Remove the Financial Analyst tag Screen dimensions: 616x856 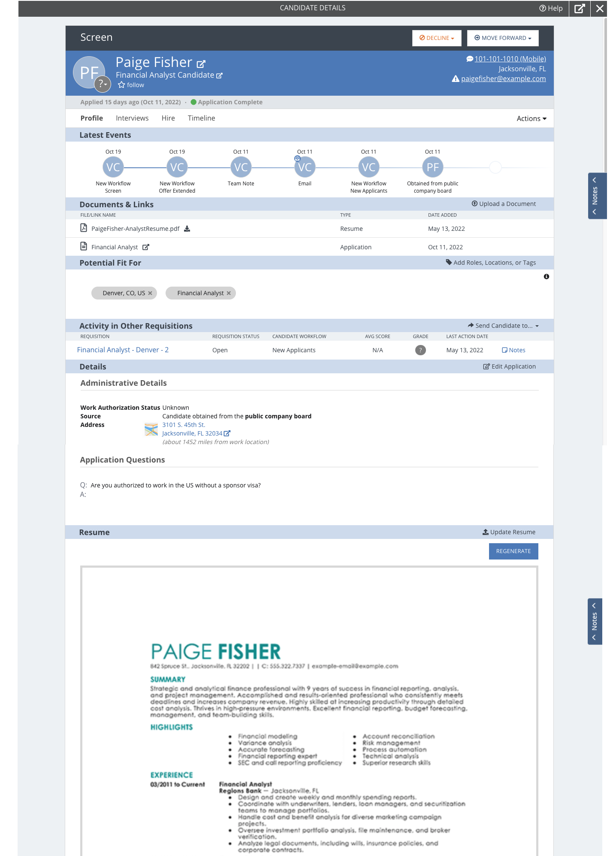coord(229,293)
